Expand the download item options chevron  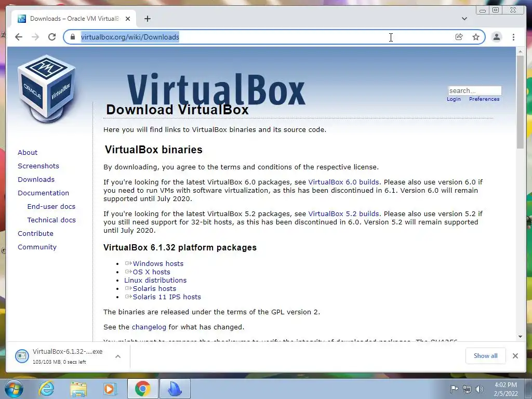click(118, 356)
